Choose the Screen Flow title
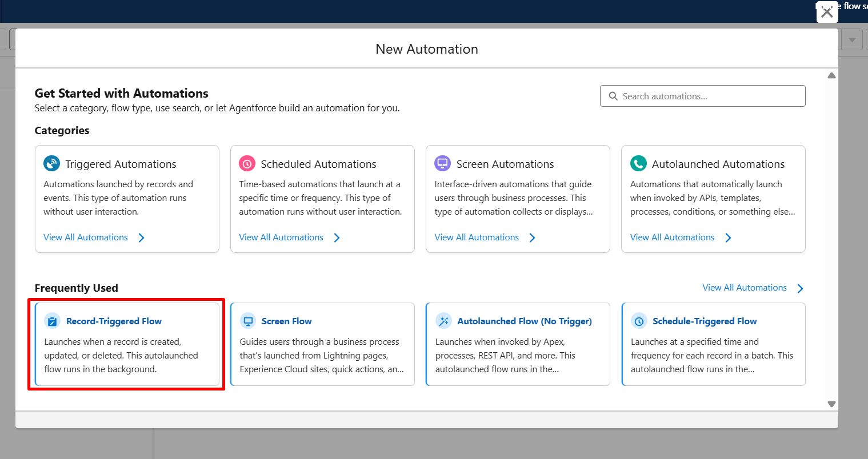868x459 pixels. pos(286,321)
